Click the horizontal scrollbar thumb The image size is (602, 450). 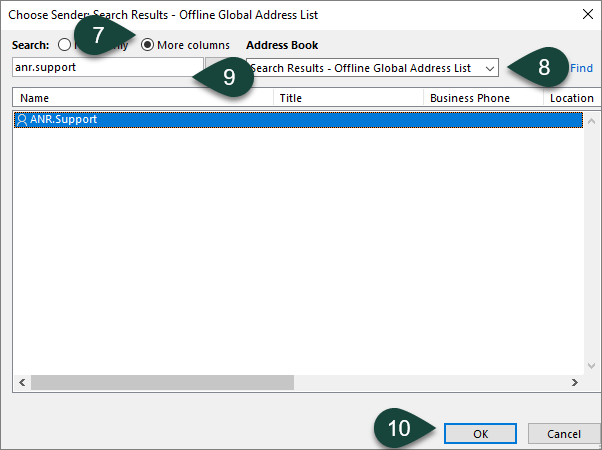point(162,382)
